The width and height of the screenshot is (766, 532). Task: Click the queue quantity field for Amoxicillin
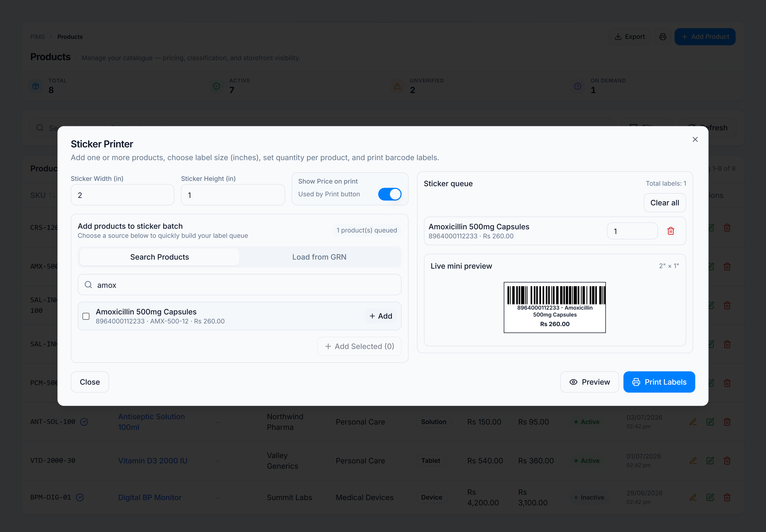[632, 231]
